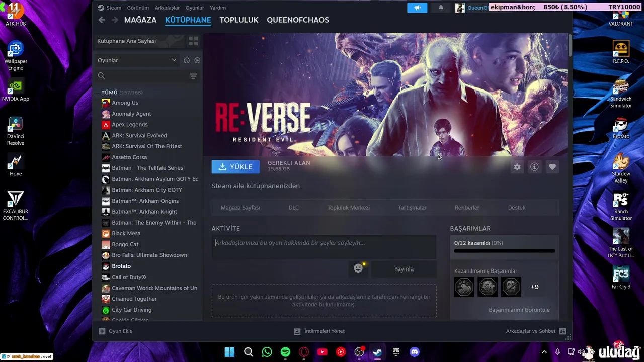
Task: Click the YÜKLE install button
Action: pos(235,167)
